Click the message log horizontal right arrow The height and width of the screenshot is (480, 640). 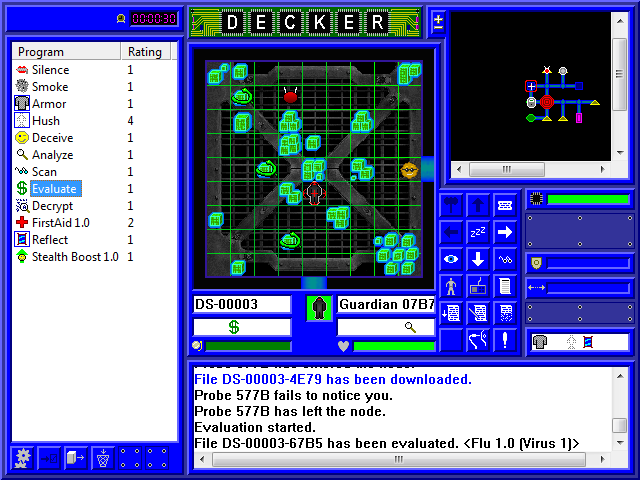[x=603, y=459]
